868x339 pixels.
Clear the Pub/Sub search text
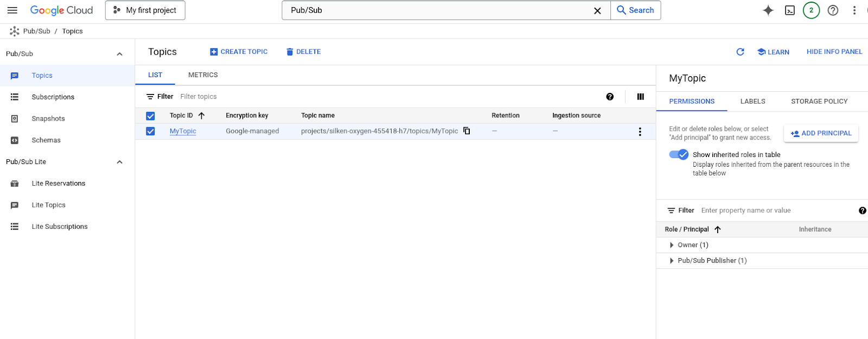tap(597, 11)
